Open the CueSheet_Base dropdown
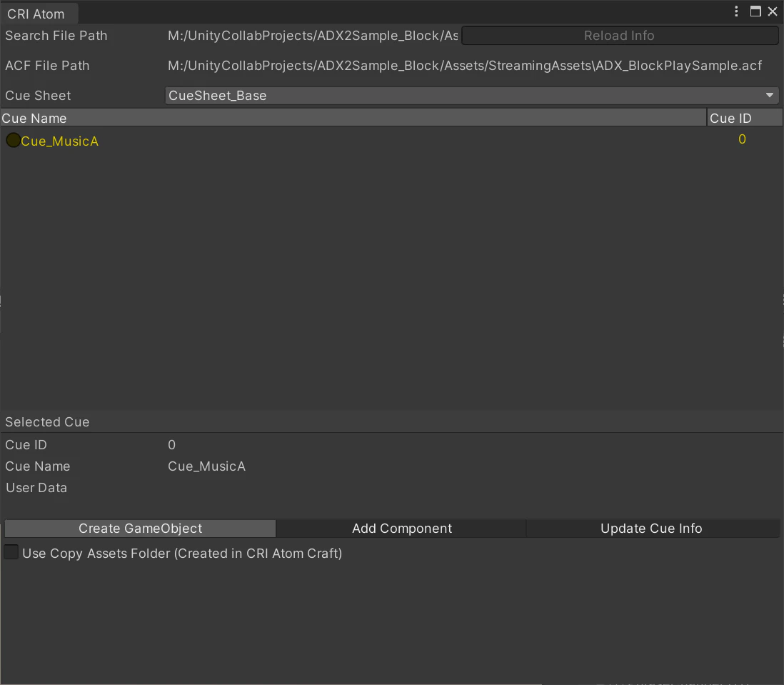This screenshot has height=685, width=784. click(x=471, y=96)
